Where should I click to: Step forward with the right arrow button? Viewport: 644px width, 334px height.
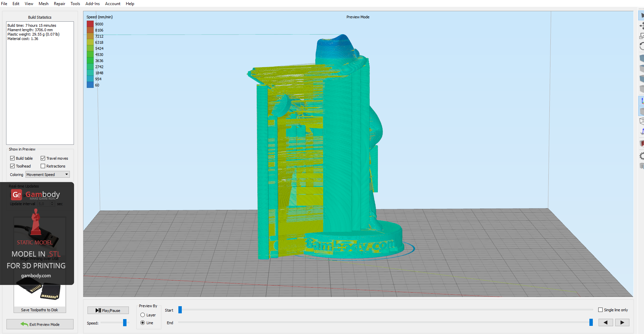point(622,322)
